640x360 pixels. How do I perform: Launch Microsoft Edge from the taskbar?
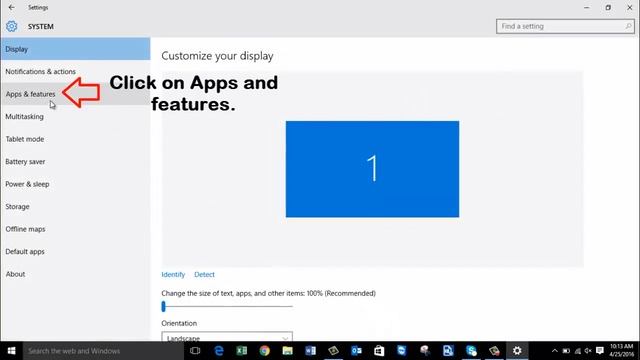219,351
